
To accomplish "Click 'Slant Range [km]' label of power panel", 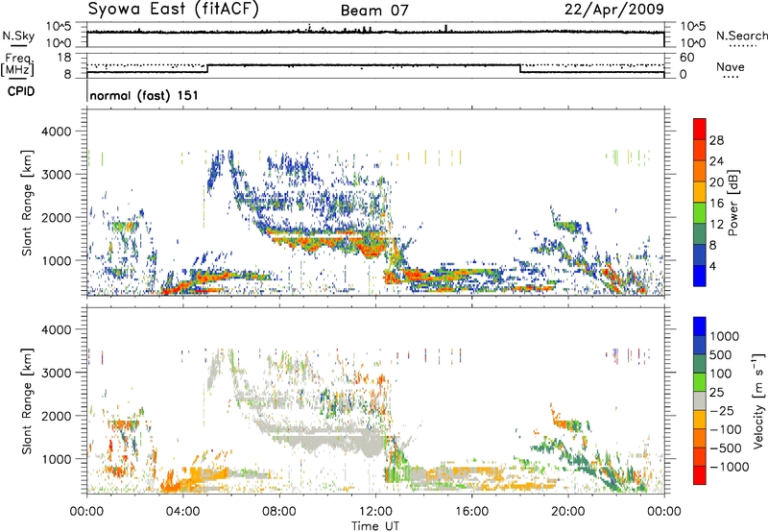I will (27, 203).
